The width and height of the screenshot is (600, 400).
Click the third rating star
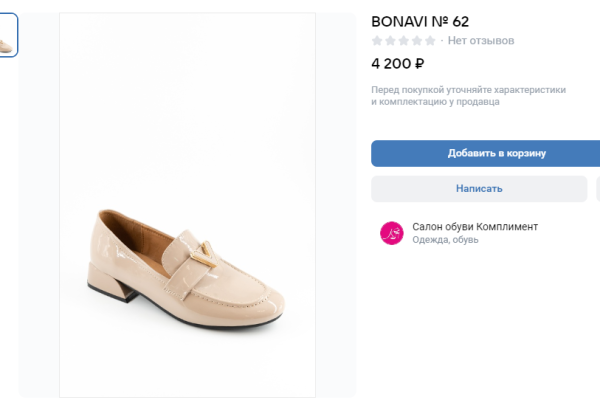pos(403,41)
